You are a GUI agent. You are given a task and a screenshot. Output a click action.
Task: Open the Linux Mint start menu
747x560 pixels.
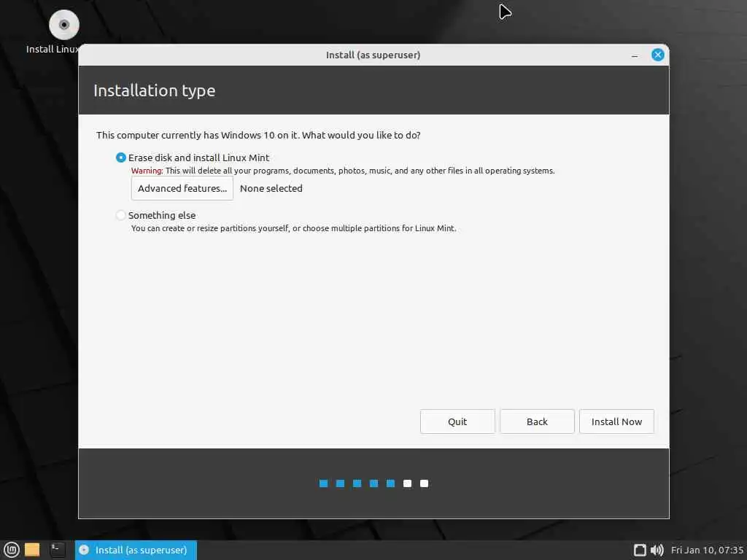click(12, 550)
